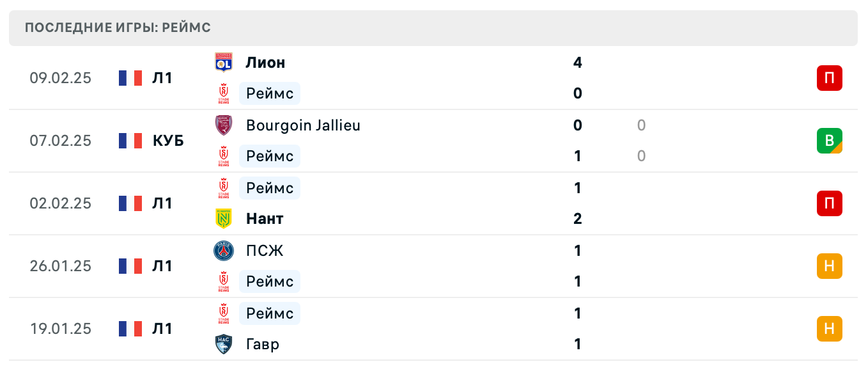This screenshot has height=371, width=868.
Task: Open the Bourgoin Jallieu team link
Action: pos(303,125)
